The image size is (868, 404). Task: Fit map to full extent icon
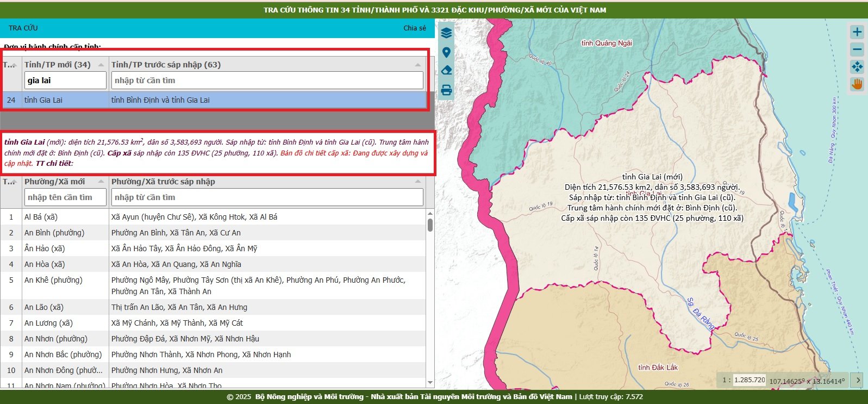point(857,67)
